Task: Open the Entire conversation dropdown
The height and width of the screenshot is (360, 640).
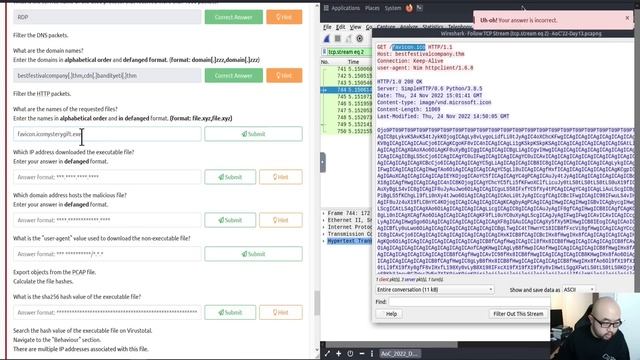Action: click(x=435, y=289)
